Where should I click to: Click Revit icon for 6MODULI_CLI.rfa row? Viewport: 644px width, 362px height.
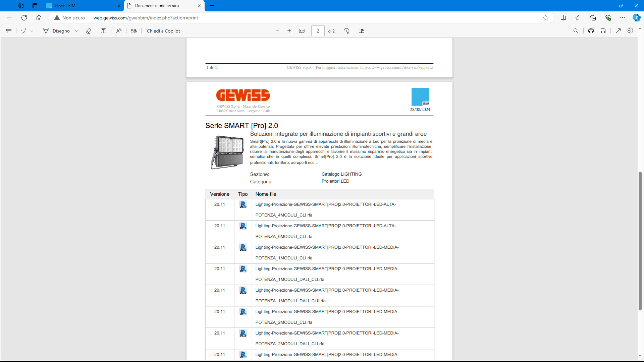pyautogui.click(x=243, y=226)
